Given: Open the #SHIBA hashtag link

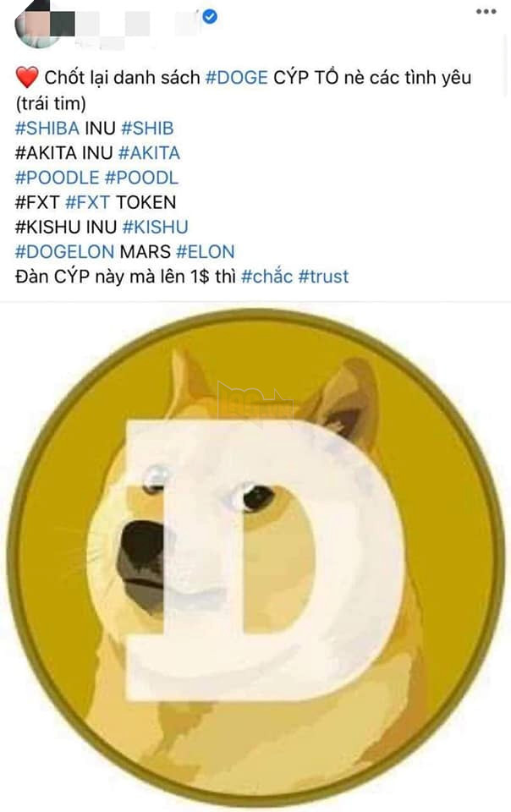Looking at the screenshot, I should tap(47, 128).
